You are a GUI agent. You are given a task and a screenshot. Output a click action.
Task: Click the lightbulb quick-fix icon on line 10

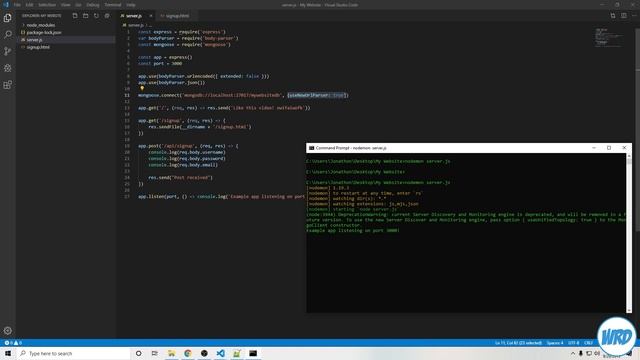(142, 88)
